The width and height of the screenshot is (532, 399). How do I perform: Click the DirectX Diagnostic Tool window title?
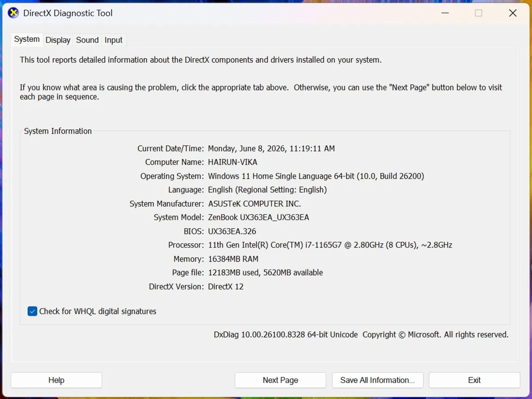(68, 13)
